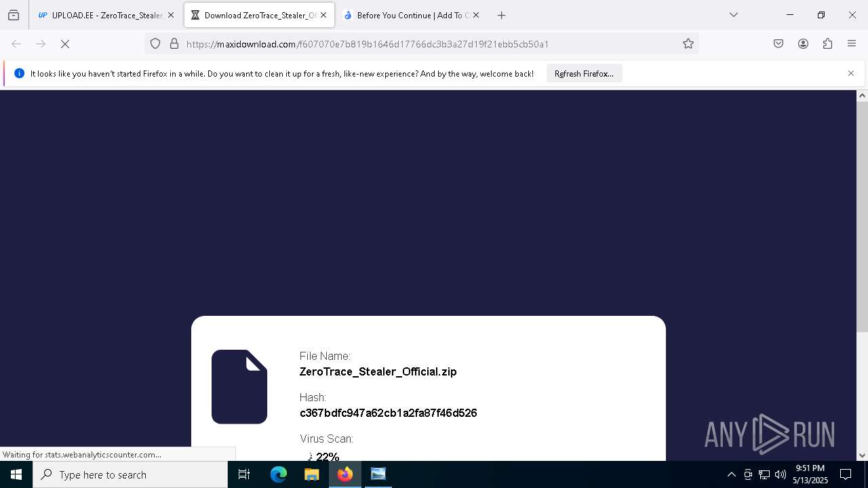
Task: Click the Firefox taskbar icon
Action: coord(345,474)
